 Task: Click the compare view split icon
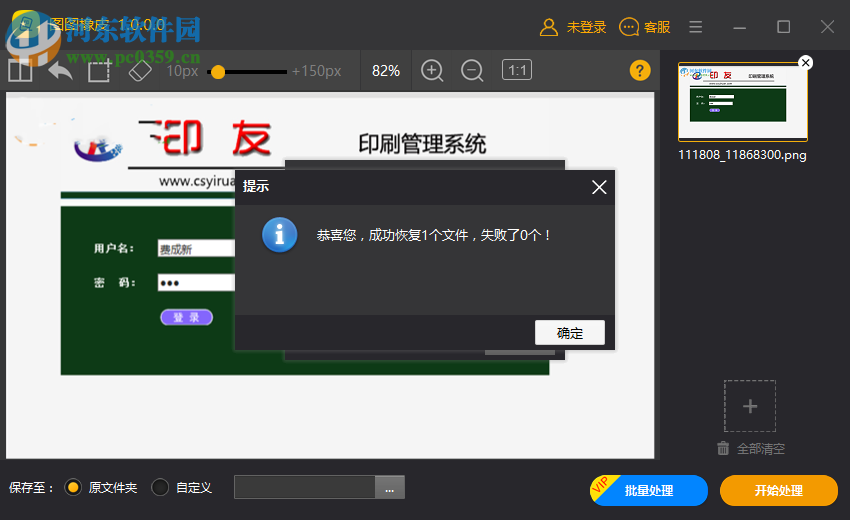20,70
